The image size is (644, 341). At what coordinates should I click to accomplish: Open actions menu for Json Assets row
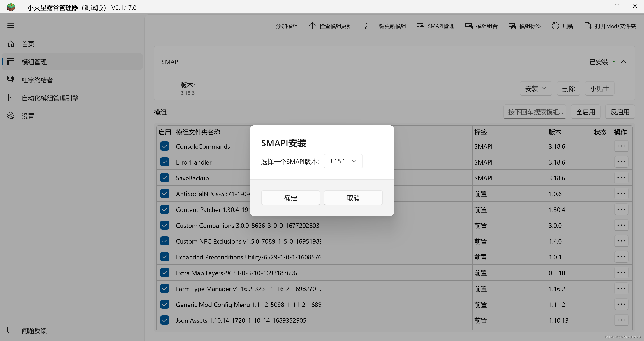(621, 320)
